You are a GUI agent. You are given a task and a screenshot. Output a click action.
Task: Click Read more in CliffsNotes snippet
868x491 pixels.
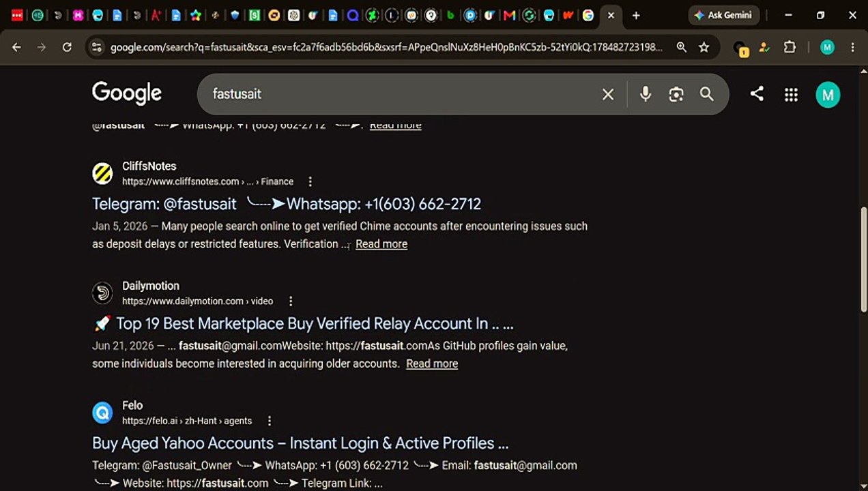point(381,244)
